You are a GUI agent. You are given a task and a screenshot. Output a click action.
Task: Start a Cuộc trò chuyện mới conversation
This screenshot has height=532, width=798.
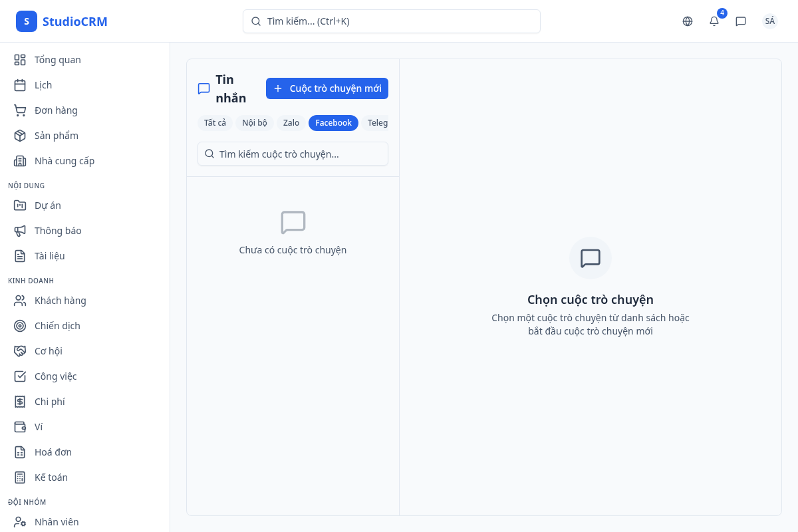327,88
